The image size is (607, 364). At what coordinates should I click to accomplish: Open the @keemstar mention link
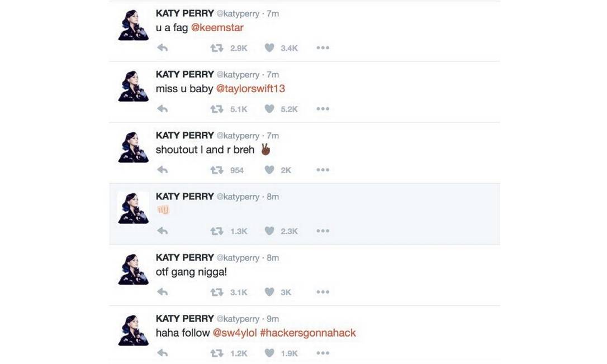coord(217,28)
